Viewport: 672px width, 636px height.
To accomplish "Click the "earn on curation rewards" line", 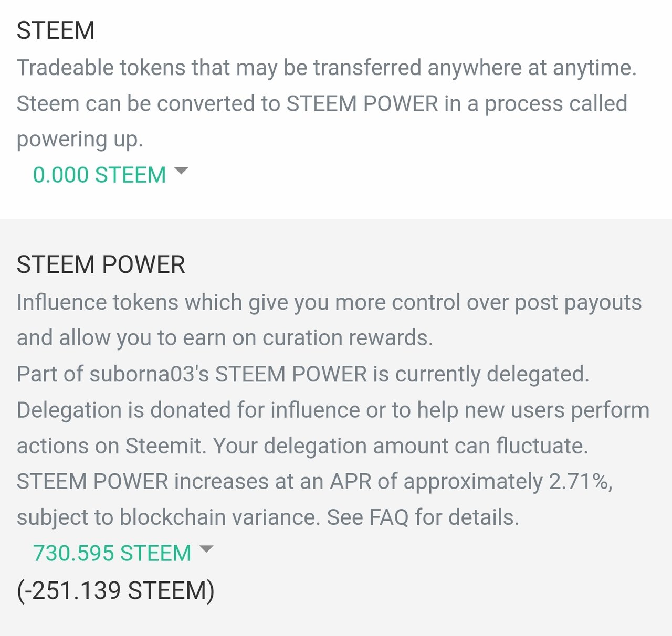I will coord(308,338).
